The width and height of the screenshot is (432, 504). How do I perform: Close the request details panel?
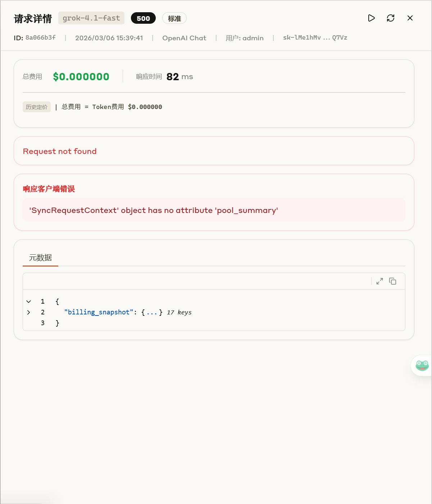(410, 18)
